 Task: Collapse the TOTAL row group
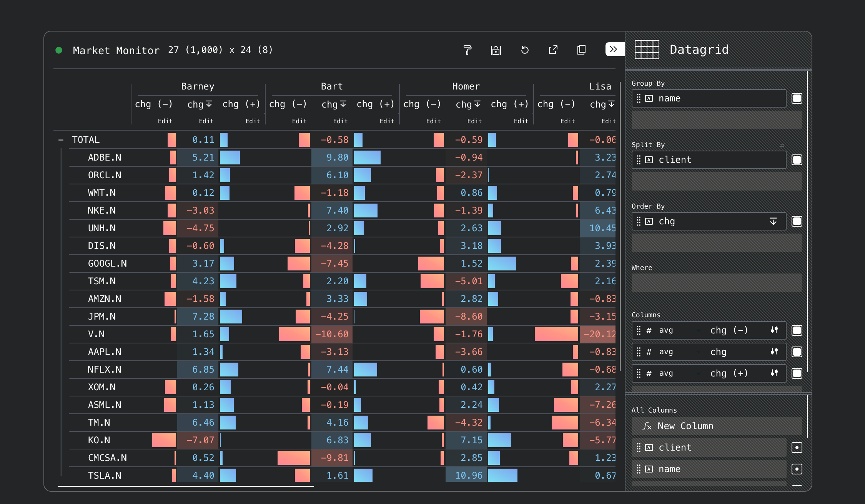[61, 140]
